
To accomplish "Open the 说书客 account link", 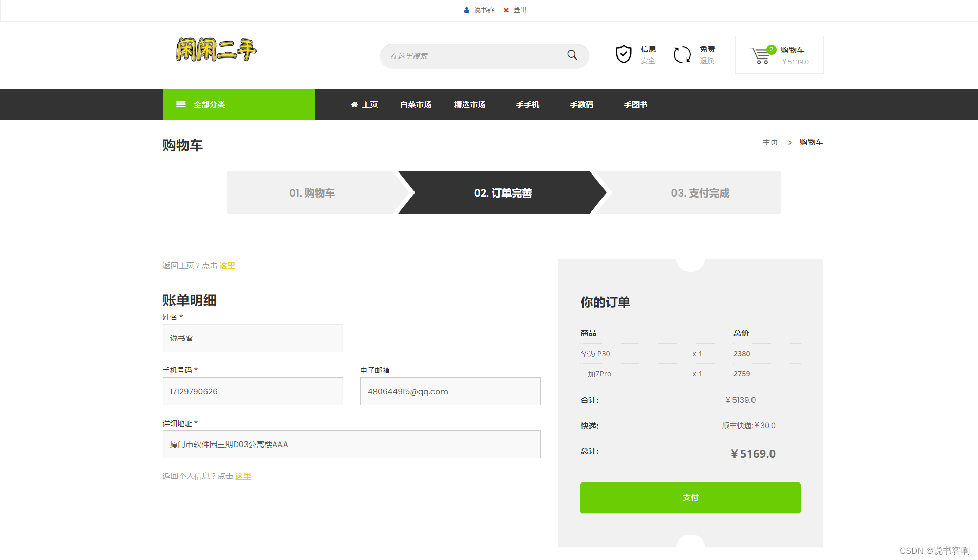I will [x=484, y=10].
